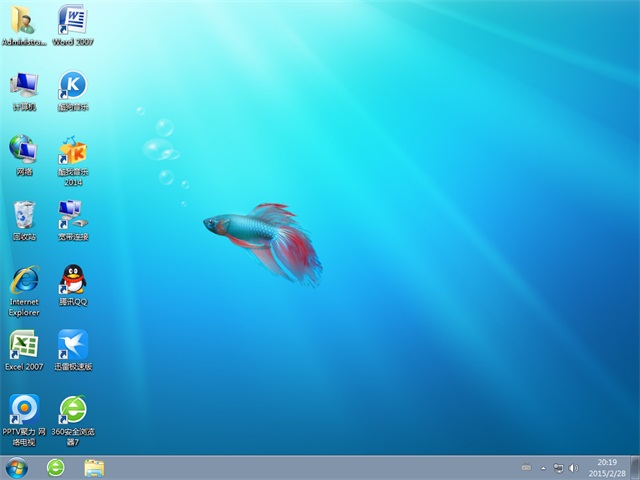
Task: Open the Kugou Music (酷狗音乐) shortcut
Action: [x=72, y=84]
